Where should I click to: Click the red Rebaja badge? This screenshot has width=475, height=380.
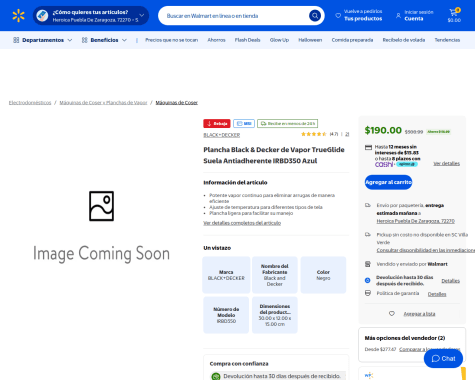tap(217, 124)
